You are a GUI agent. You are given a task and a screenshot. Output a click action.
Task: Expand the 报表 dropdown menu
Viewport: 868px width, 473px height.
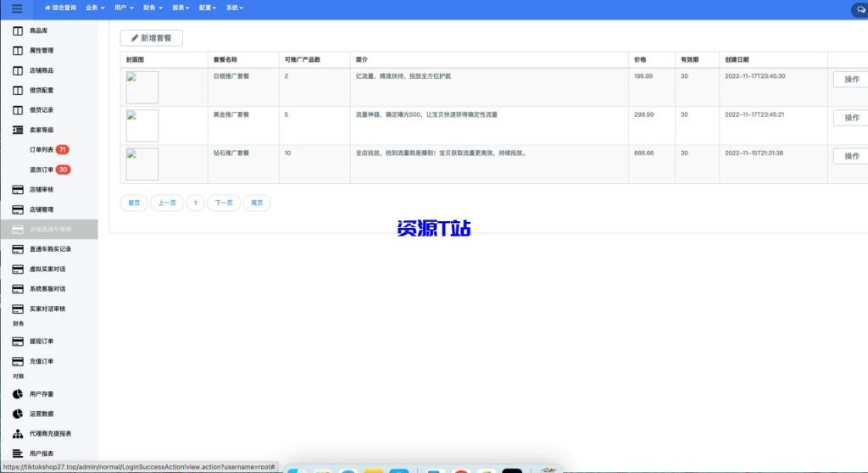(181, 8)
